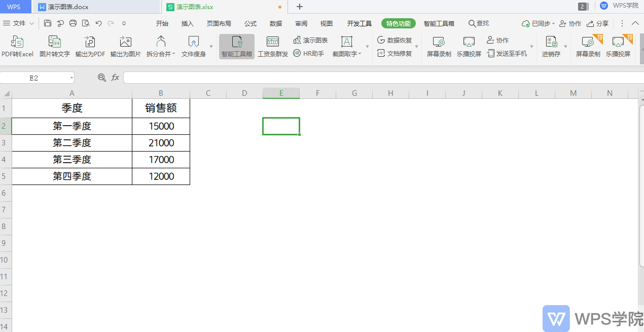Start the 工资条群发 payslip sender

(x=273, y=47)
